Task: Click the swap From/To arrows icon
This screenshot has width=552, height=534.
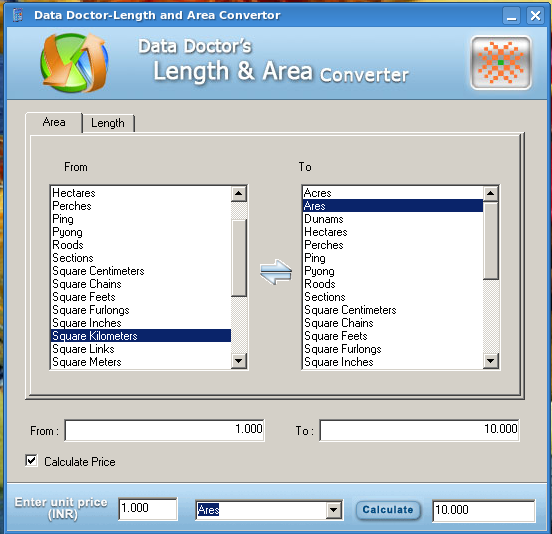Action: pos(276,272)
